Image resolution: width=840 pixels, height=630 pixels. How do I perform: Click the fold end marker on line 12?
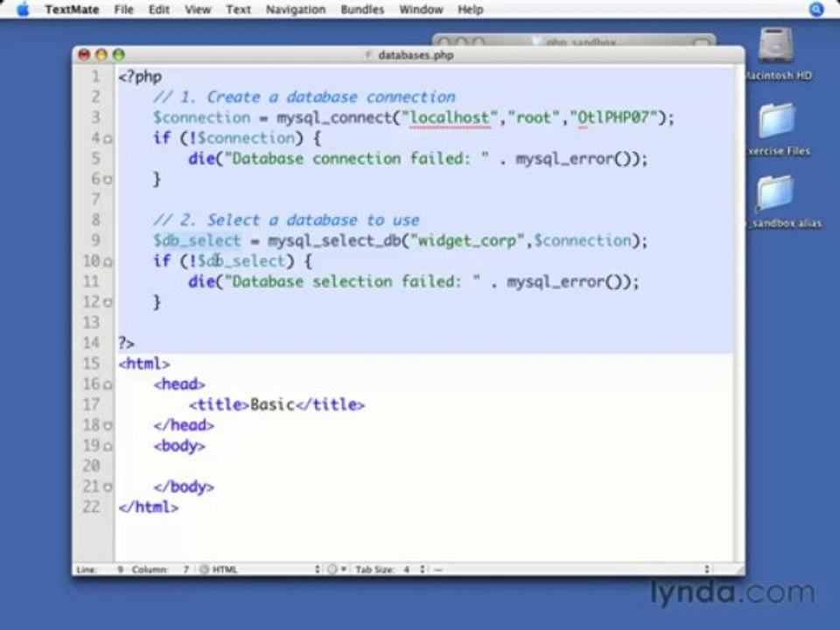(108, 303)
